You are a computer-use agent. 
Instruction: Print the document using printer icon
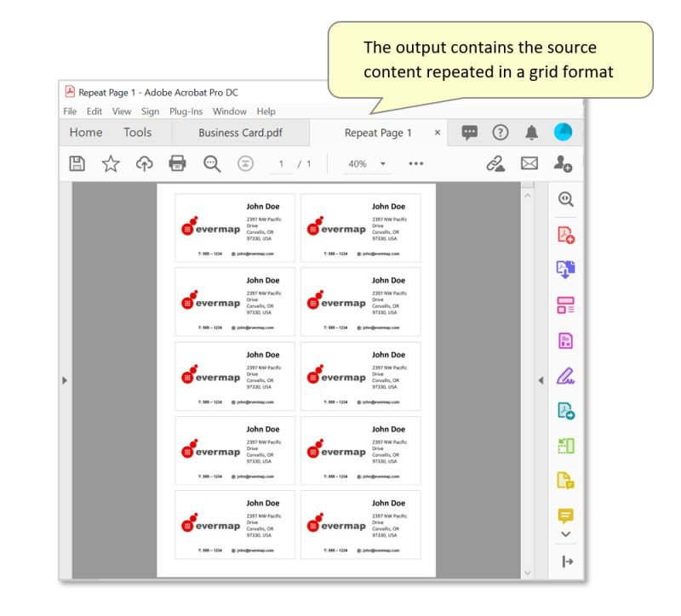177,163
